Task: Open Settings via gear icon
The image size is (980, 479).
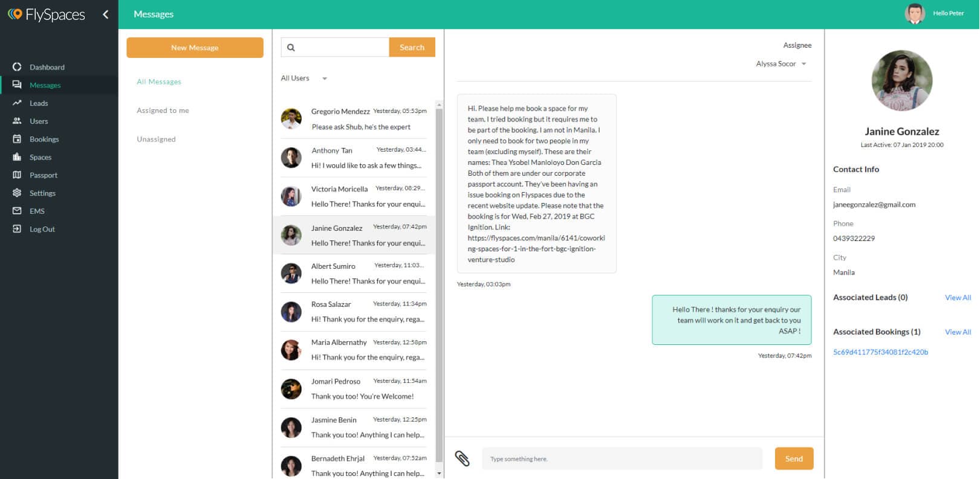Action: click(17, 193)
